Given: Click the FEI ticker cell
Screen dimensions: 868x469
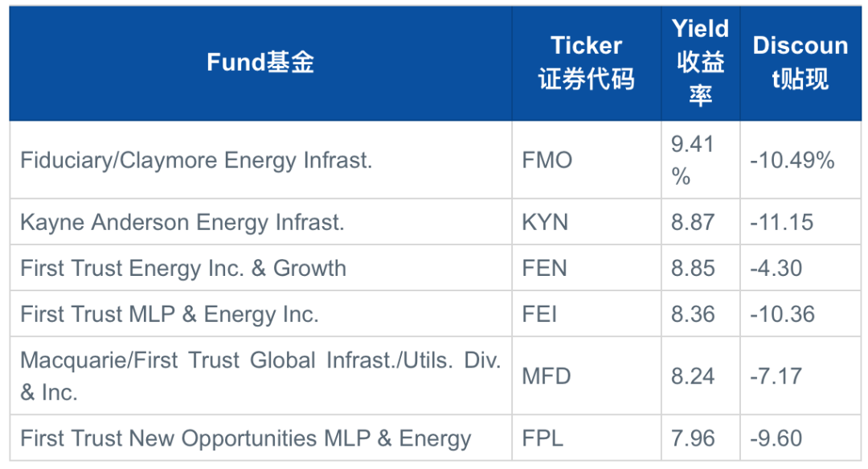Looking at the screenshot, I should tap(587, 314).
